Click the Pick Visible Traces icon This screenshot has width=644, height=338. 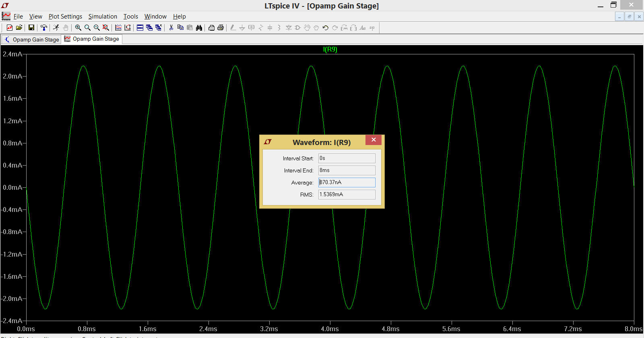coord(118,27)
